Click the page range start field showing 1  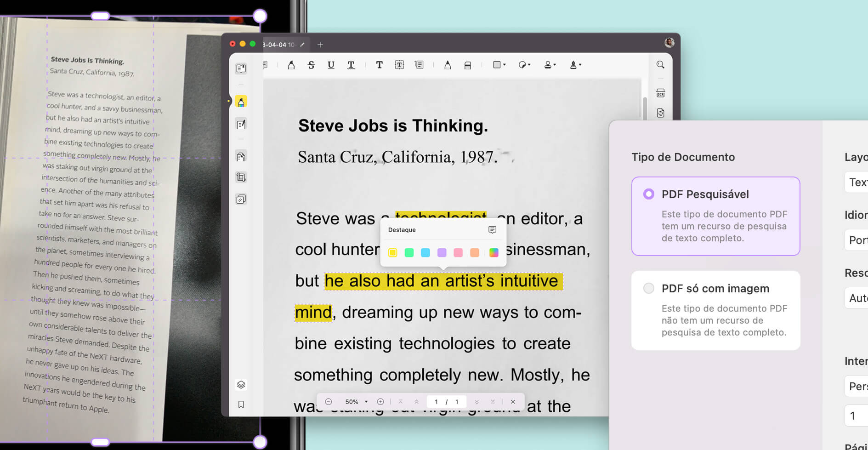click(x=857, y=416)
